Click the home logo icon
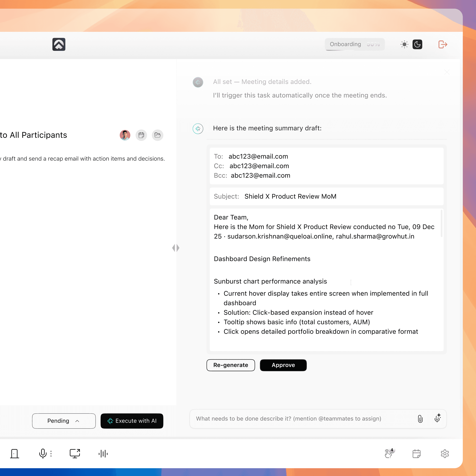The height and width of the screenshot is (476, 476). (59, 44)
